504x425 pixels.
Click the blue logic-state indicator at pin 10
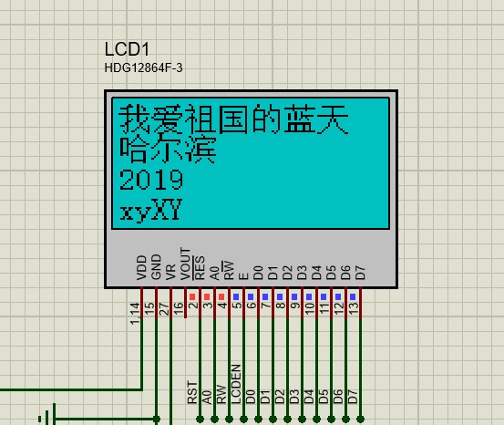pos(309,296)
